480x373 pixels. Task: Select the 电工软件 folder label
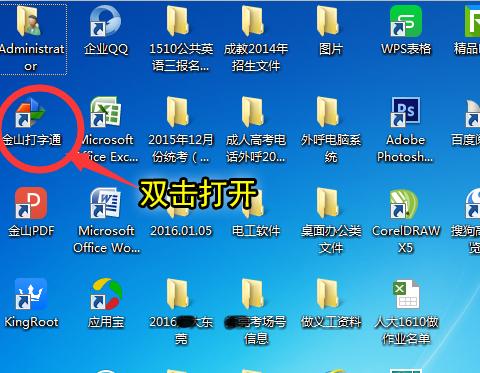[256, 231]
